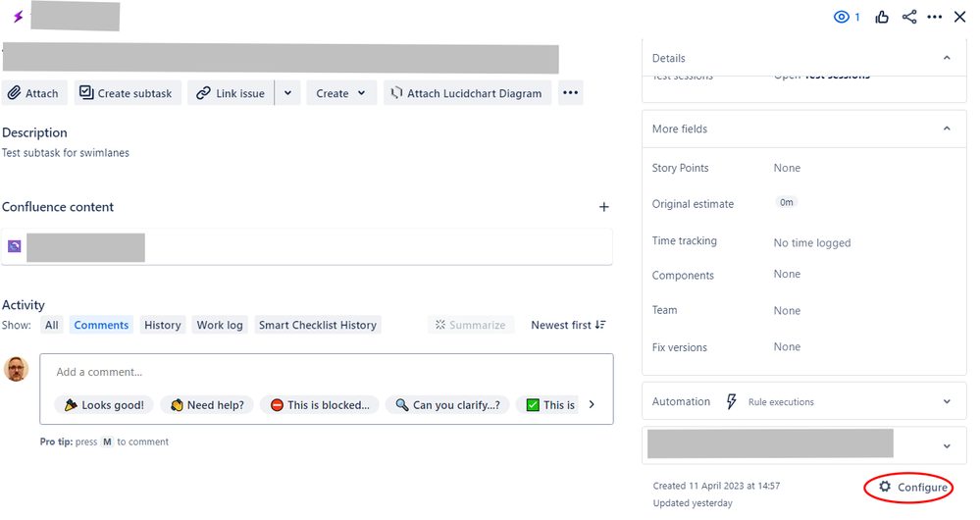Collapse the More fields section
980x520 pixels.
click(x=947, y=129)
